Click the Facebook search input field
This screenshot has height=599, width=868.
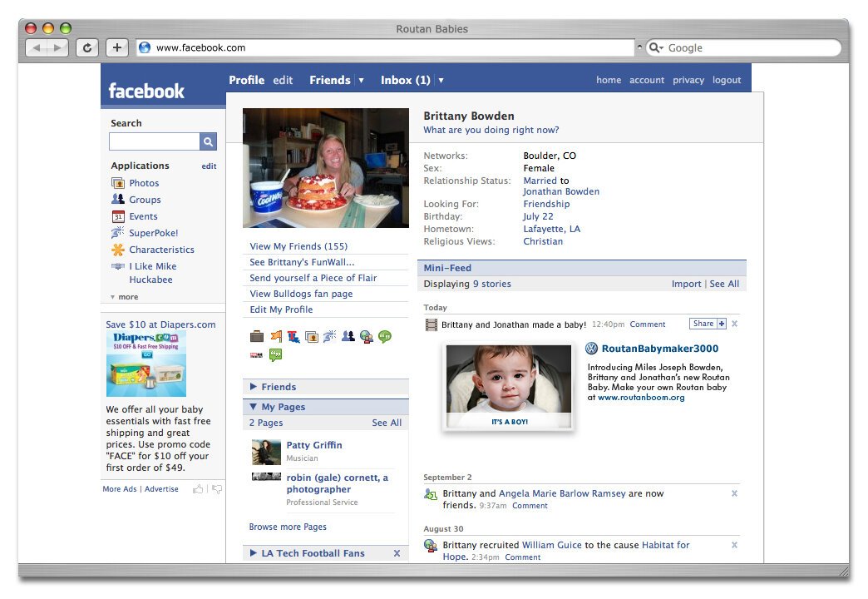(155, 142)
